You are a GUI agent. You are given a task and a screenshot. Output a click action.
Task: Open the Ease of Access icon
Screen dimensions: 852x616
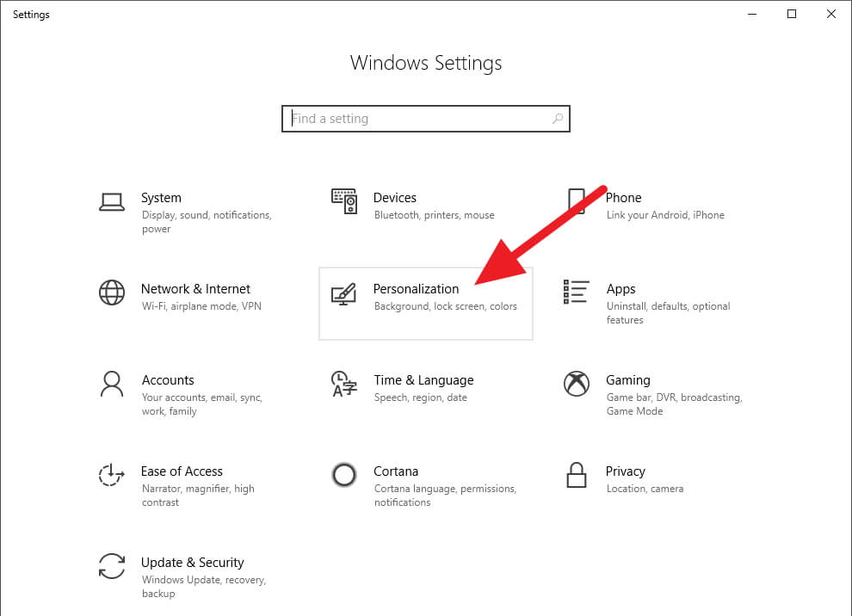coord(111,475)
